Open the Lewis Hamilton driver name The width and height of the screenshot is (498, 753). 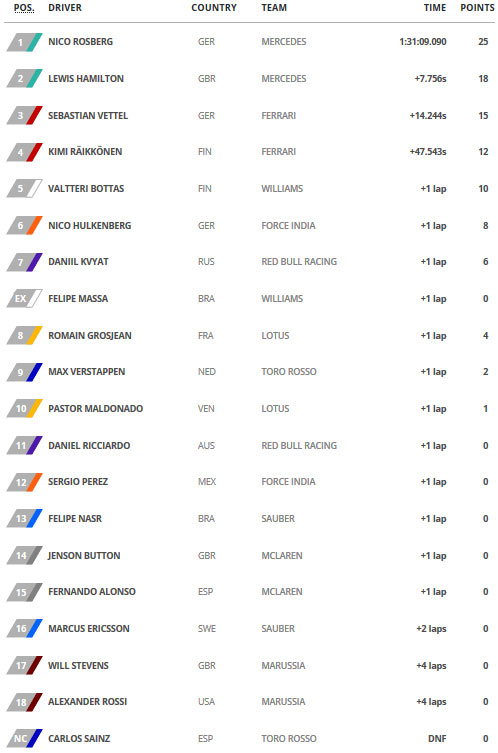point(86,79)
